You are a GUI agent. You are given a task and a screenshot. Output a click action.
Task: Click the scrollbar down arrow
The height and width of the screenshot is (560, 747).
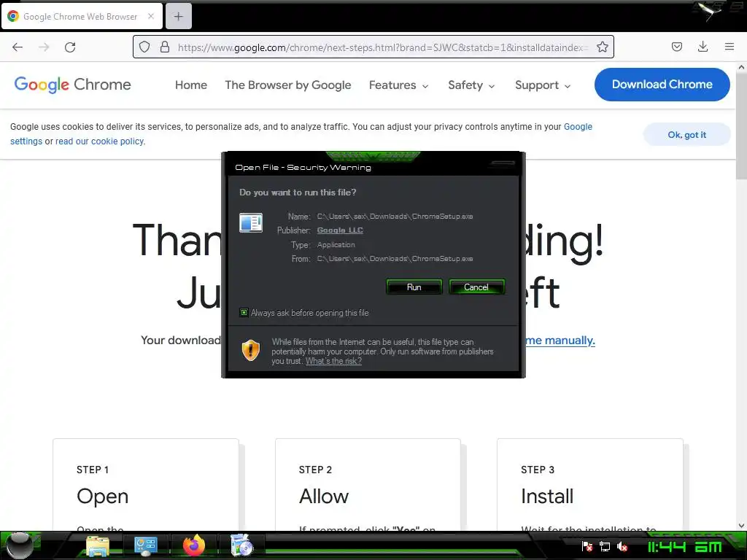[741, 526]
